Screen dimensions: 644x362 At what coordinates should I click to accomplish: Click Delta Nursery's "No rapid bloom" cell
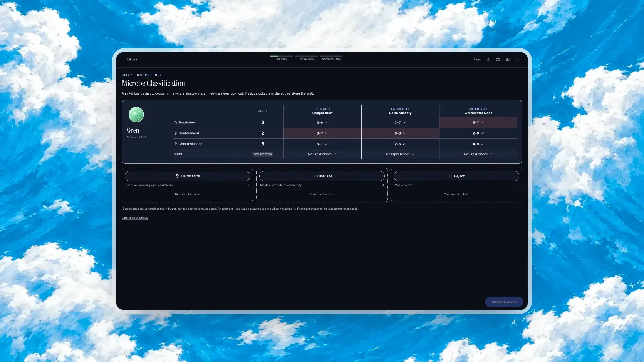400,154
